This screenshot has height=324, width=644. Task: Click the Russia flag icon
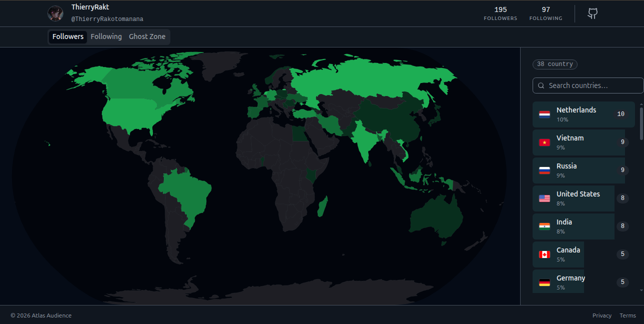tap(545, 170)
